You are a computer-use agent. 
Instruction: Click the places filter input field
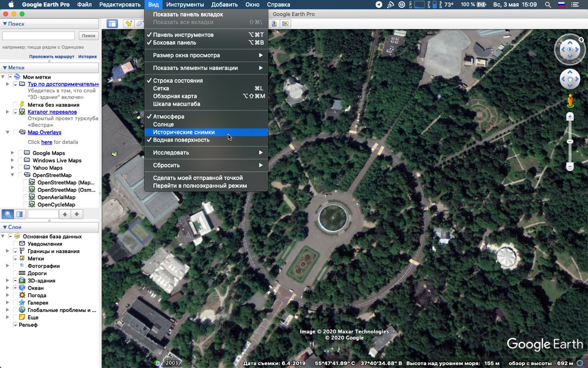point(43,214)
